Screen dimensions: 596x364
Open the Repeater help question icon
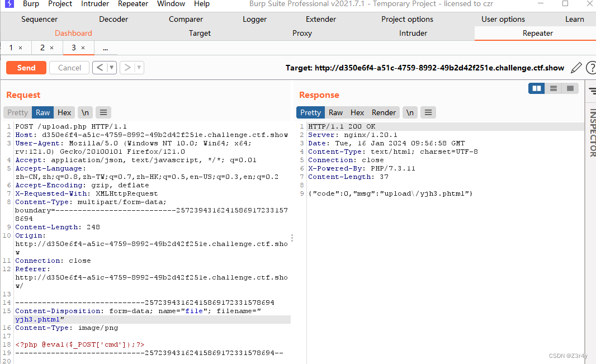591,68
